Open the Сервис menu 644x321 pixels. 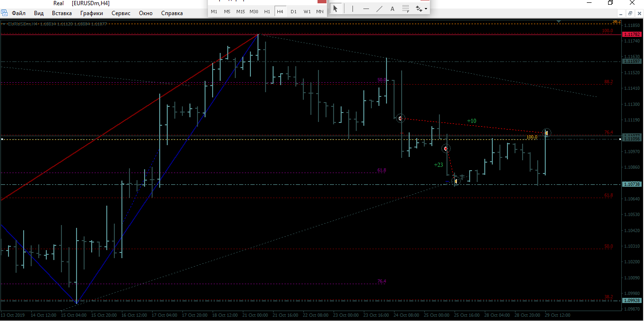(120, 13)
